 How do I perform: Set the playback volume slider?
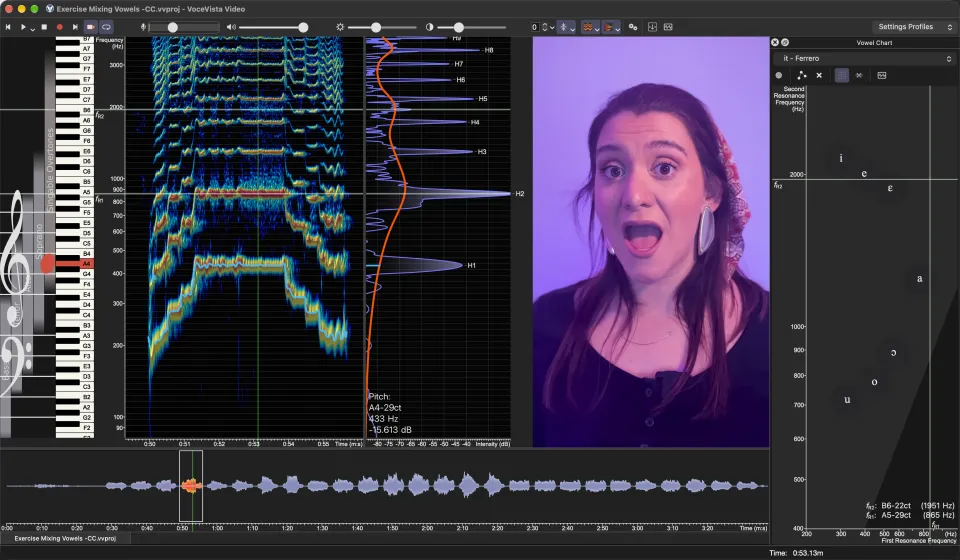pyautogui.click(x=273, y=27)
